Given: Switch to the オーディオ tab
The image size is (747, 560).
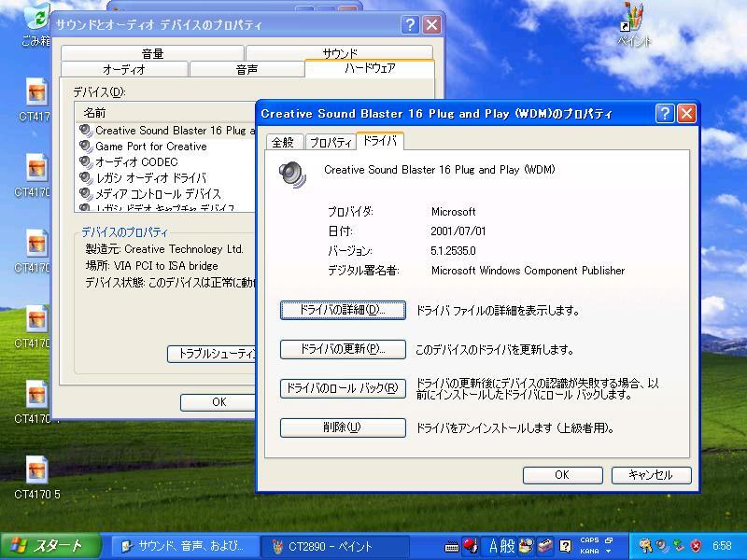Looking at the screenshot, I should tap(124, 69).
